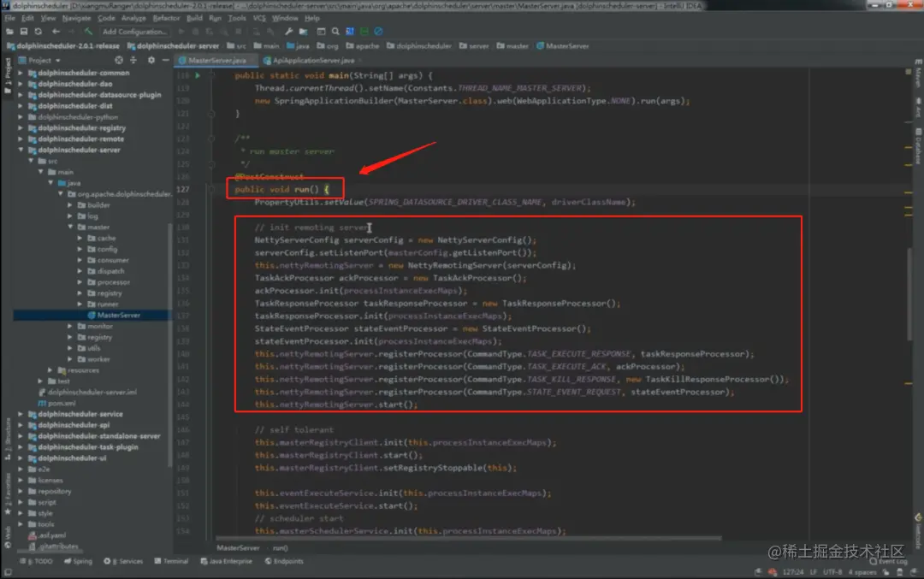Click the Open folder toolbar icon
This screenshot has width=924, height=579.
(10, 32)
